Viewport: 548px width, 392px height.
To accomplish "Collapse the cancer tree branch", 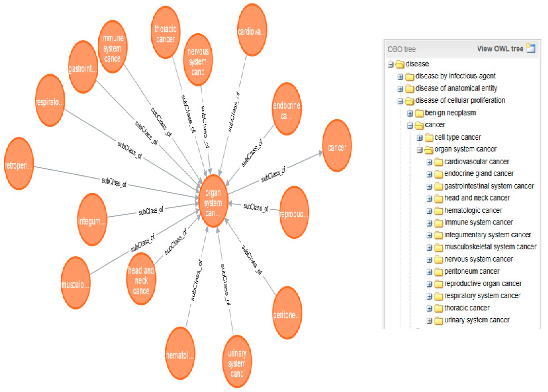I will pyautogui.click(x=410, y=126).
